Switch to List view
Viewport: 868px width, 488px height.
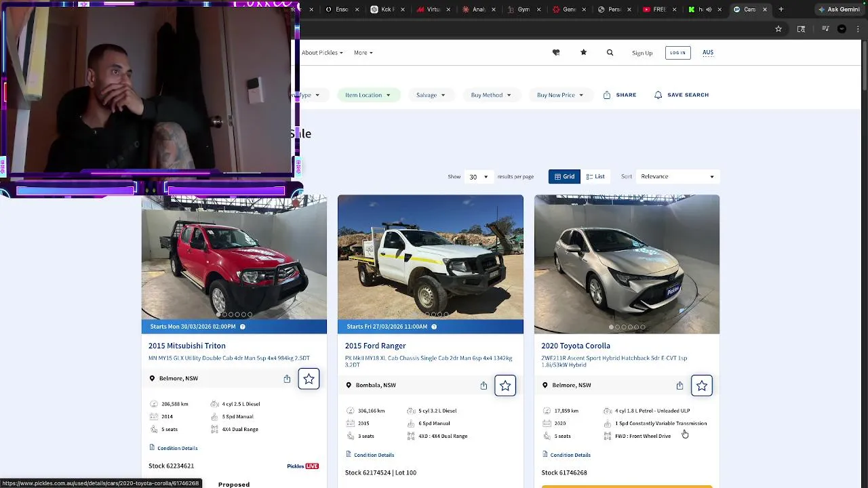[595, 176]
